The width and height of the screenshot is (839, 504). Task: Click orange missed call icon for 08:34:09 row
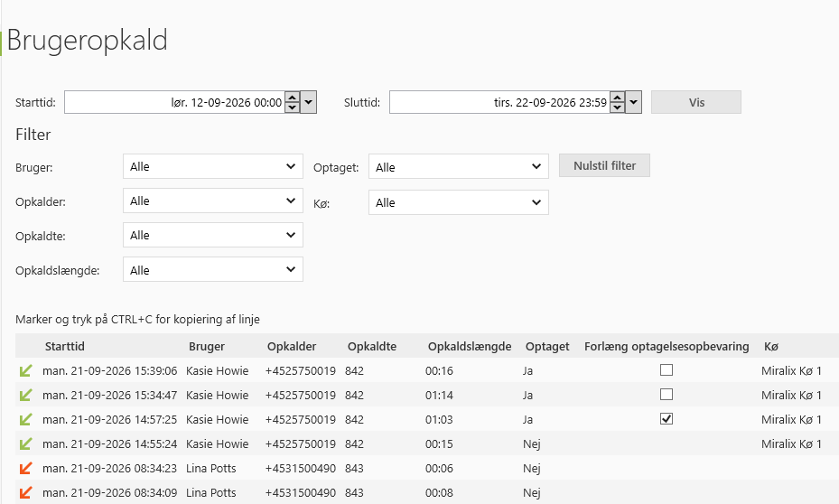(x=25, y=493)
